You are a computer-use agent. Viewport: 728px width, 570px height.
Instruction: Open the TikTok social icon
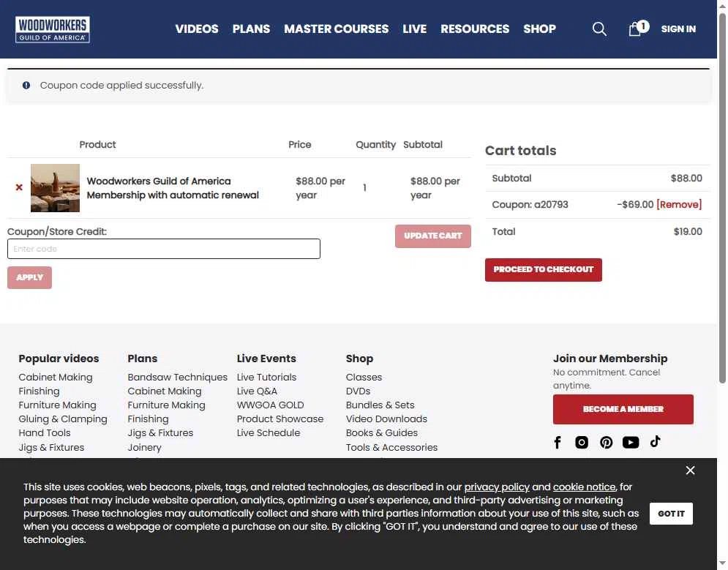tap(655, 441)
